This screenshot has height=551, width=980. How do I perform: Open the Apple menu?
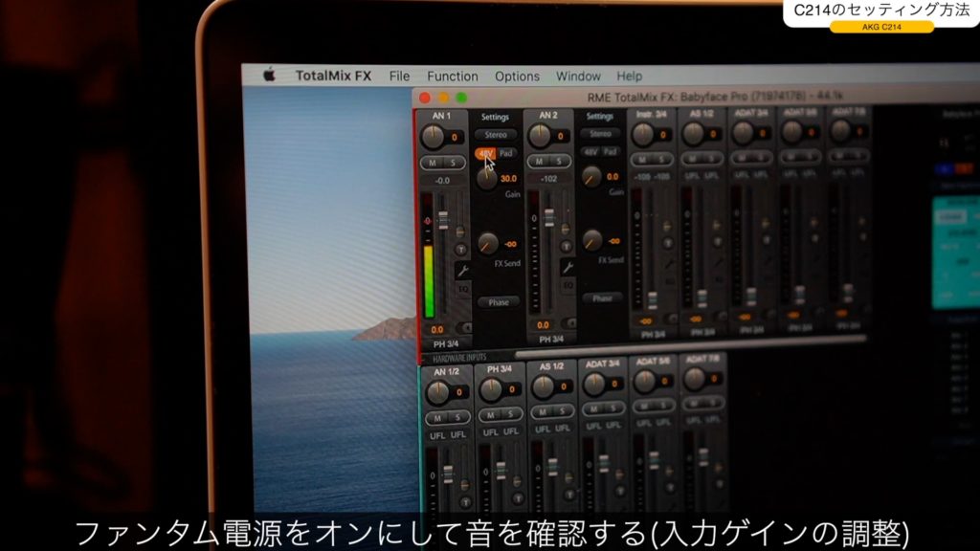pyautogui.click(x=269, y=76)
